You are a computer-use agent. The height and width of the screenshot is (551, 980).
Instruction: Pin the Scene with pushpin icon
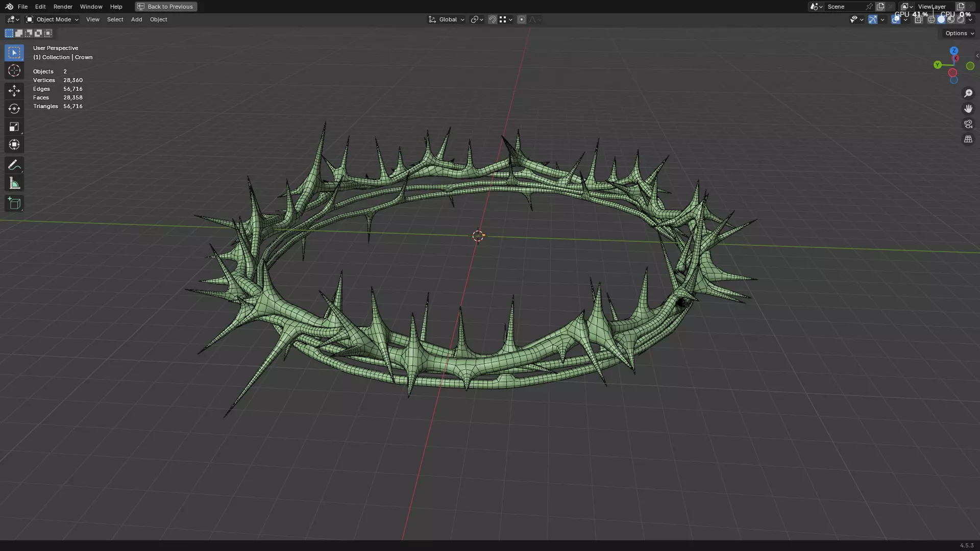[869, 7]
